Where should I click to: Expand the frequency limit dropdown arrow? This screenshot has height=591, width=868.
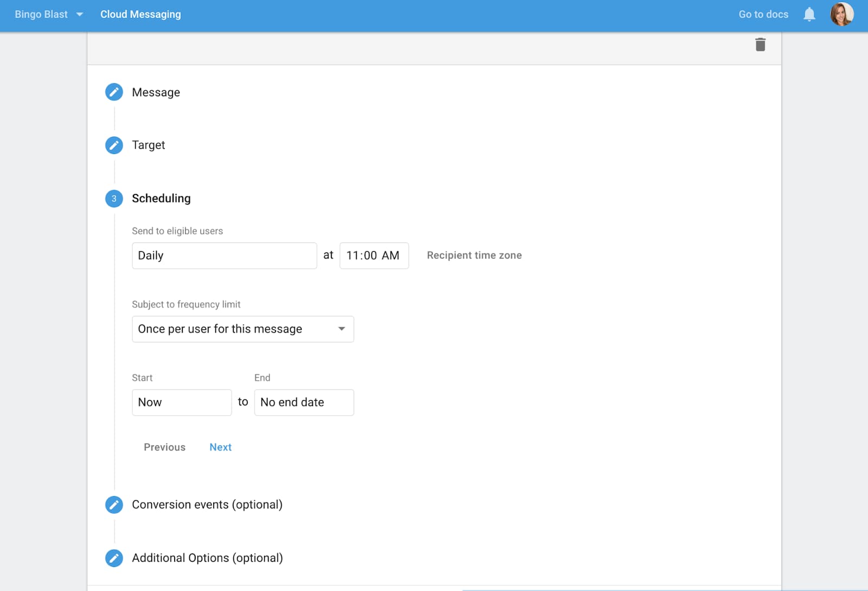(x=341, y=329)
